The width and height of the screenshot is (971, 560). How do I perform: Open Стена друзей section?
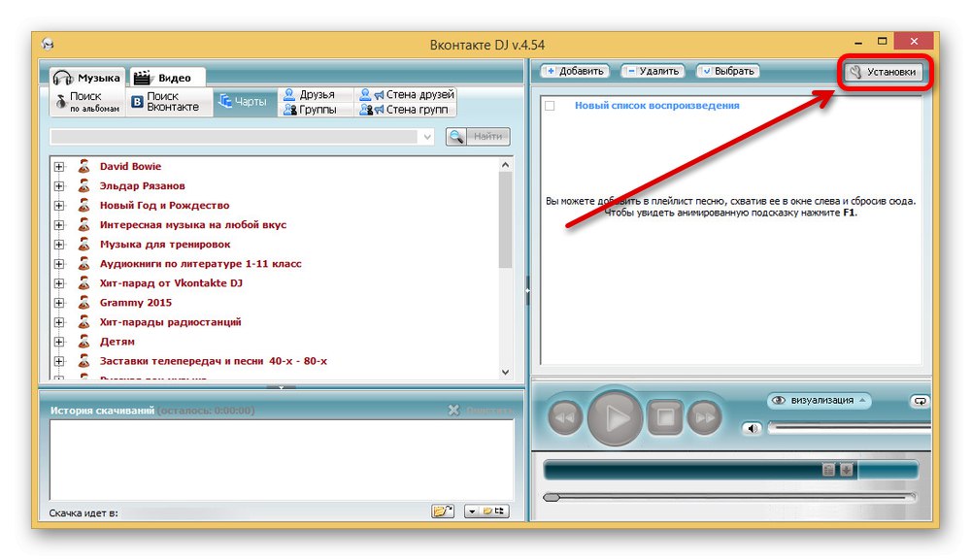[x=406, y=95]
